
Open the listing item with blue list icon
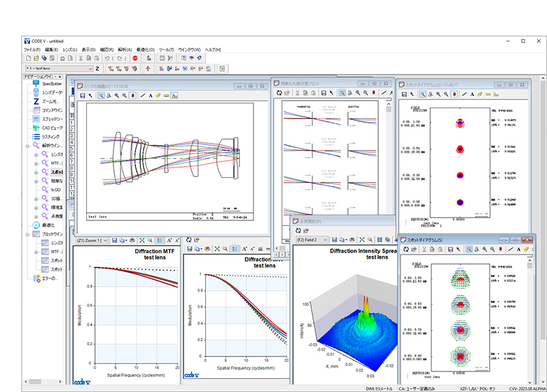pyautogui.click(x=46, y=137)
